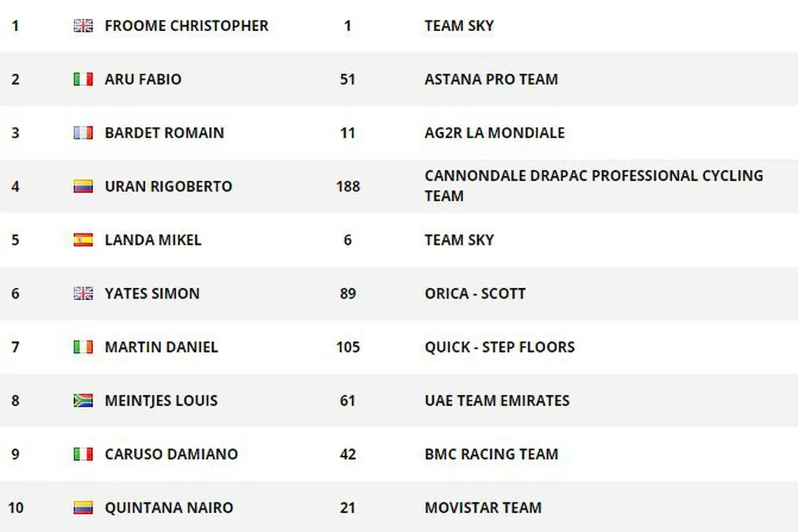
Task: Open rider BARDET ROMAIN
Action: [164, 133]
